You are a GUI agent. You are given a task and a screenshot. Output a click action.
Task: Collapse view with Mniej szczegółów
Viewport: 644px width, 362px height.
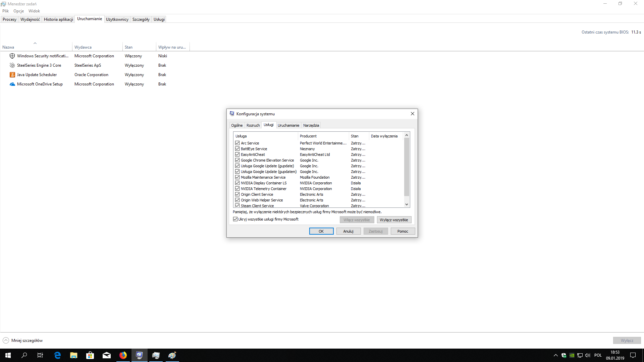[x=23, y=341]
